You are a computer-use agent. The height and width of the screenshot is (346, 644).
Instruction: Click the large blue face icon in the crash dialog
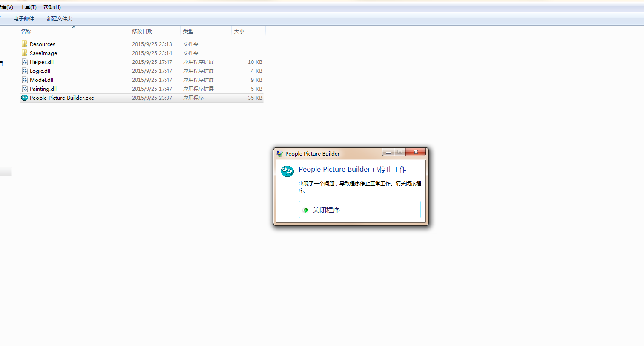point(287,171)
